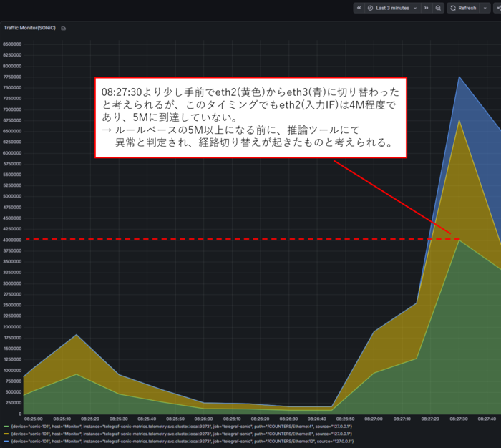The width and height of the screenshot is (501, 448).
Task: Click the 08:26:00 x-axis label
Action: (x=203, y=419)
